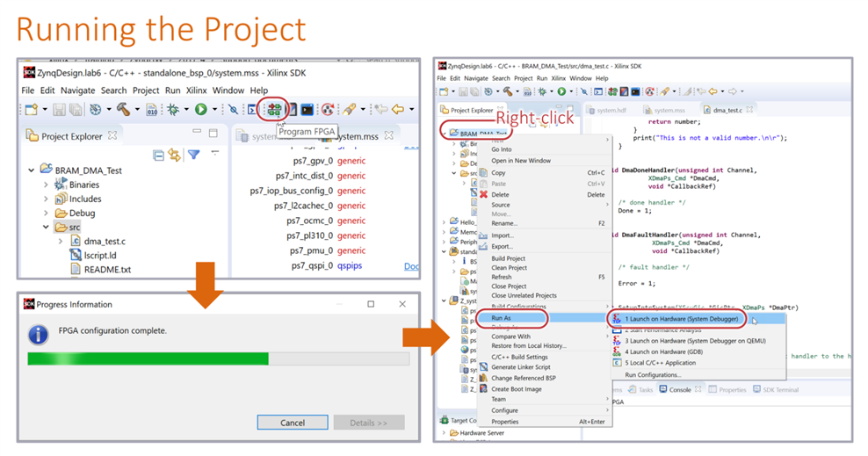Open Project menu in system.mss SDK window

coord(146,90)
